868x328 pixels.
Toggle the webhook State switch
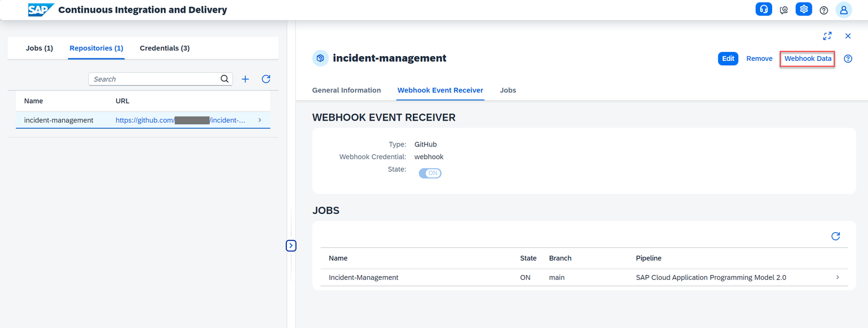pos(430,173)
